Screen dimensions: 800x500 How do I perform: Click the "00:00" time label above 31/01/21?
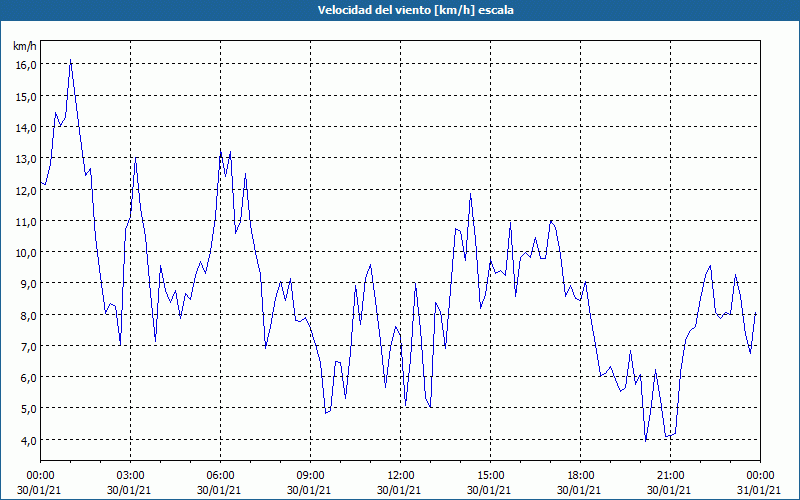coord(760,475)
